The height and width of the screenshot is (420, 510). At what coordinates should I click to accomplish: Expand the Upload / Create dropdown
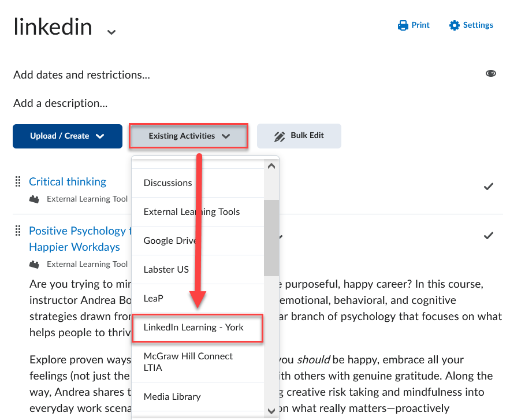pyautogui.click(x=68, y=136)
